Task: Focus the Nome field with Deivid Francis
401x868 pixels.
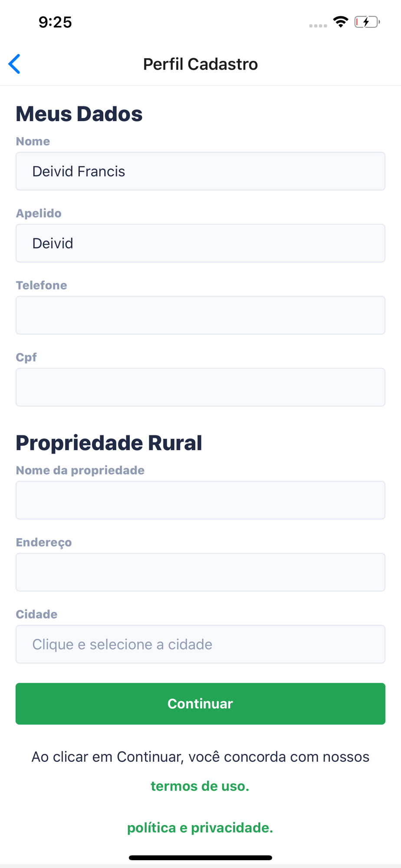Action: 200,171
